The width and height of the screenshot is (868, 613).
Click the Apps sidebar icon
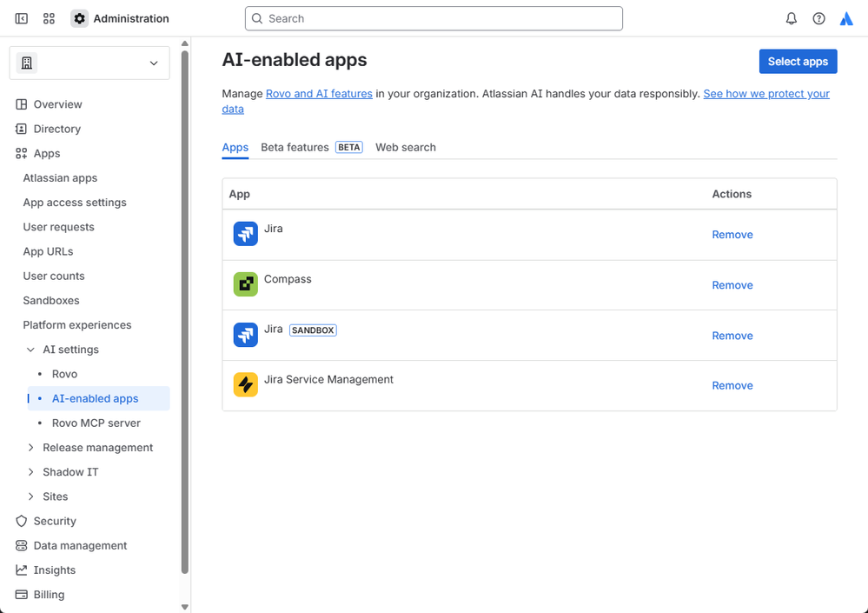[x=21, y=153]
